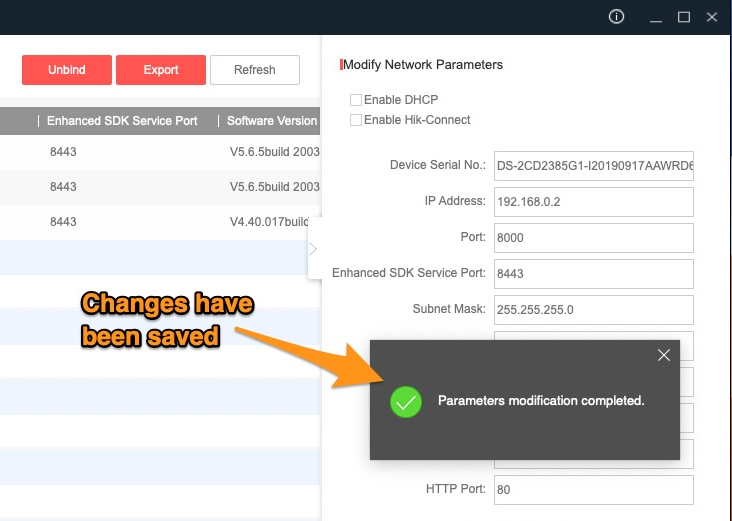Close the notification popup with X

(664, 355)
